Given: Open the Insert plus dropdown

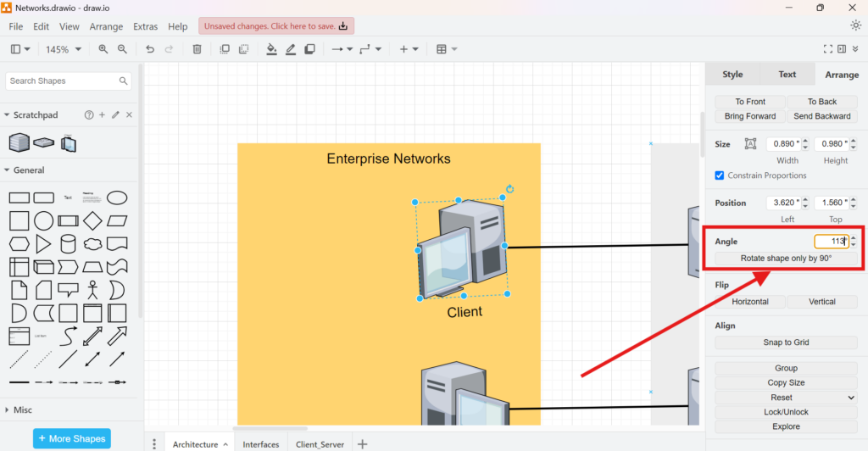Looking at the screenshot, I should tap(409, 49).
